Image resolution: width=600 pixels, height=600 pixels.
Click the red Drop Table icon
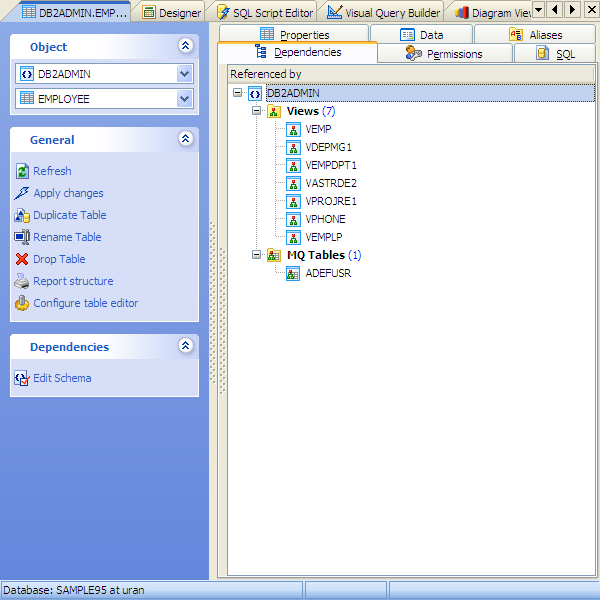pos(22,259)
